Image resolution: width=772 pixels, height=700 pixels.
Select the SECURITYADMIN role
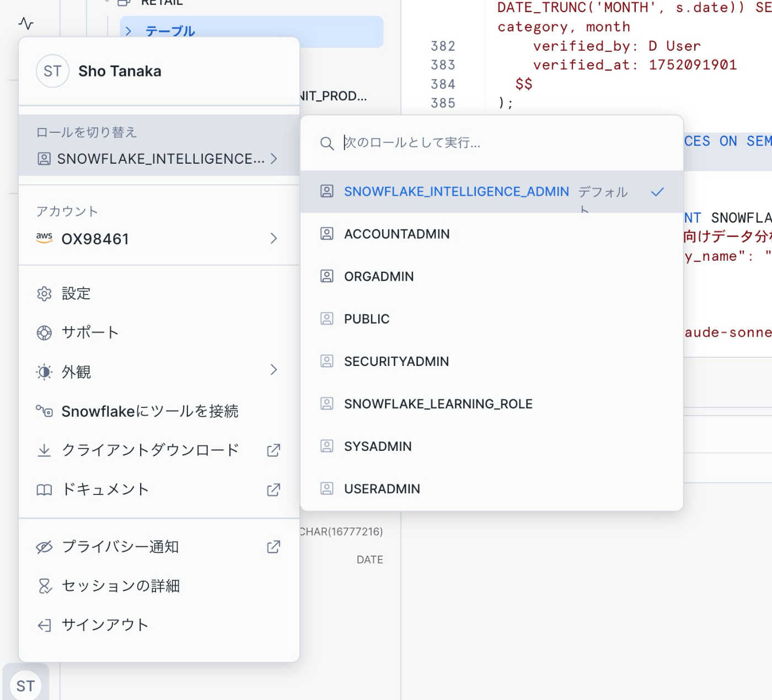tap(491, 361)
